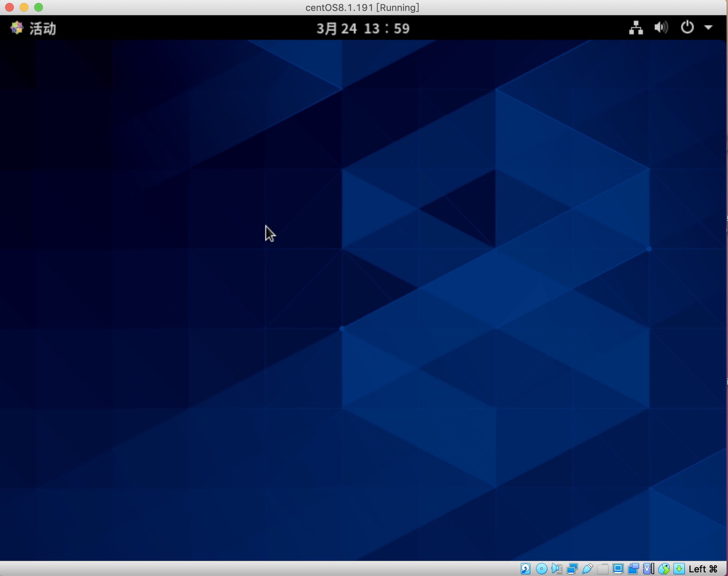Click the green keyboard capture arrow icon
The height and width of the screenshot is (576, 728).
click(x=679, y=568)
